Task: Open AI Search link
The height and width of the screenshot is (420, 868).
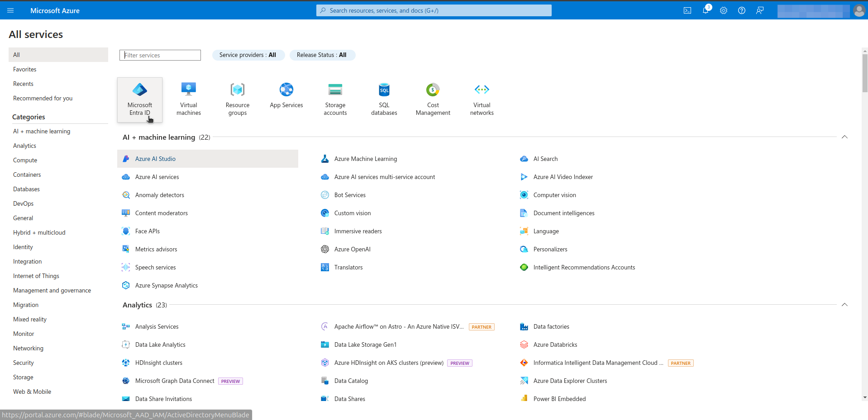Action: (545, 159)
